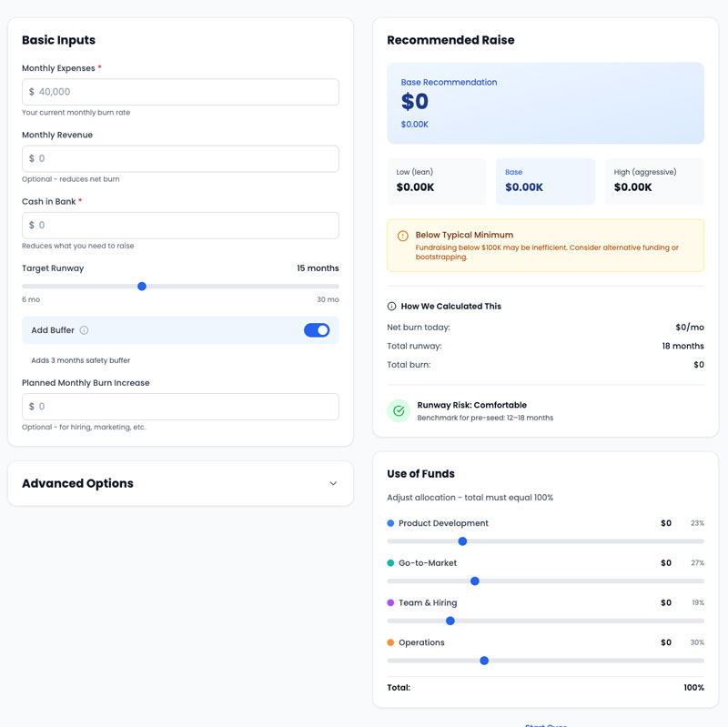Select the Base scenario card
Viewport: 728px width, 727px height.
(x=545, y=180)
